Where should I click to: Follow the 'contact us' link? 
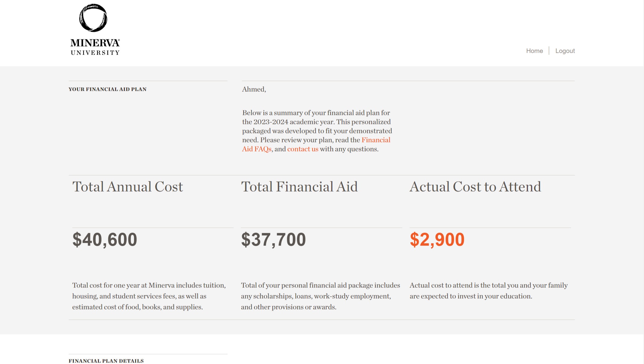[303, 149]
